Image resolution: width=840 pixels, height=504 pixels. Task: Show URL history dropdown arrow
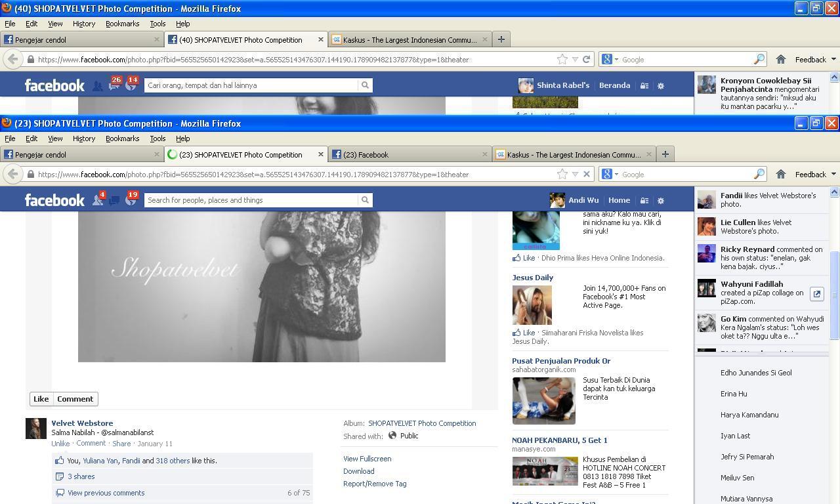(575, 175)
